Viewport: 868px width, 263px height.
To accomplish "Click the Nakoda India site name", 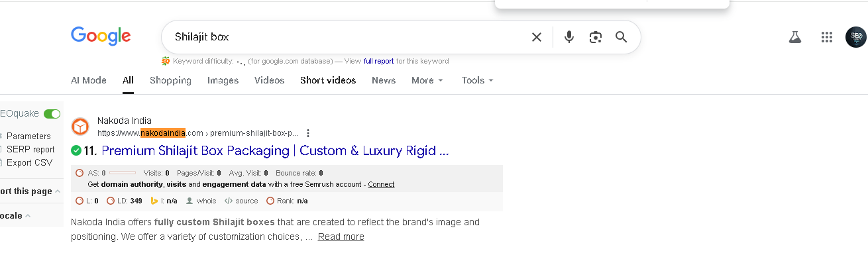I will tap(125, 121).
